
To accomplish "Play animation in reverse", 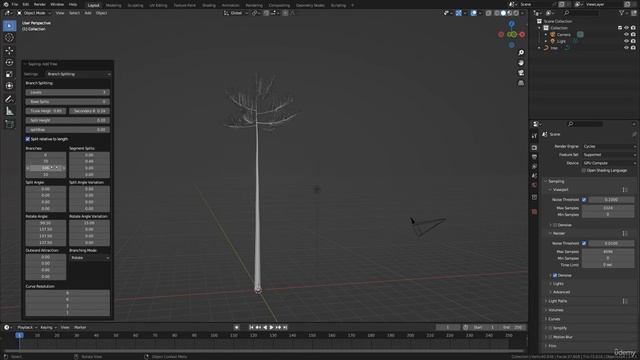I will click(265, 327).
